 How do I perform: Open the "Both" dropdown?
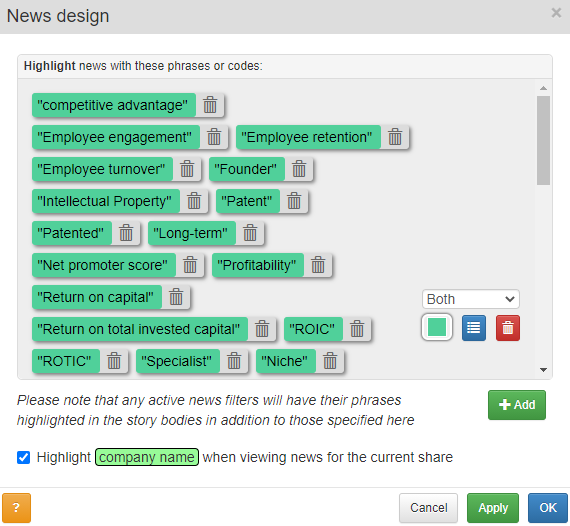[471, 299]
